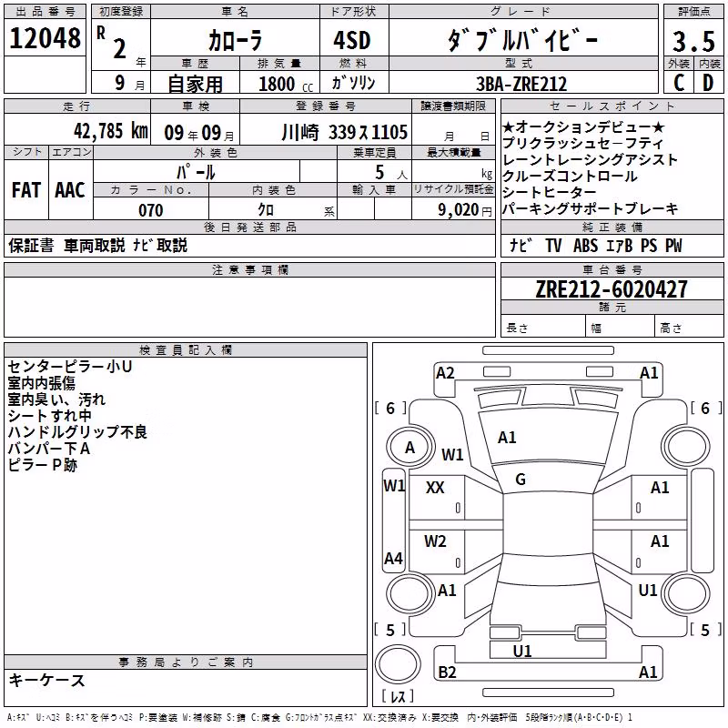Click the lot number 12048
The height and width of the screenshot is (728, 728).
[45, 38]
